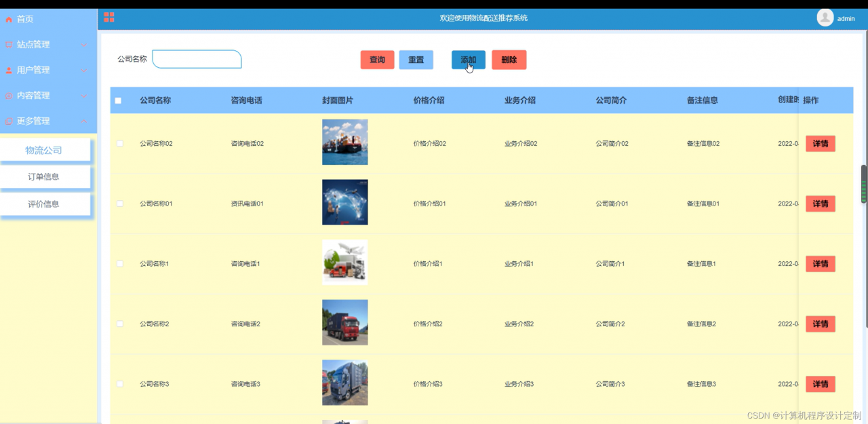This screenshot has height=424, width=868.
Task: Click cell 备注信息02
Action: click(703, 144)
